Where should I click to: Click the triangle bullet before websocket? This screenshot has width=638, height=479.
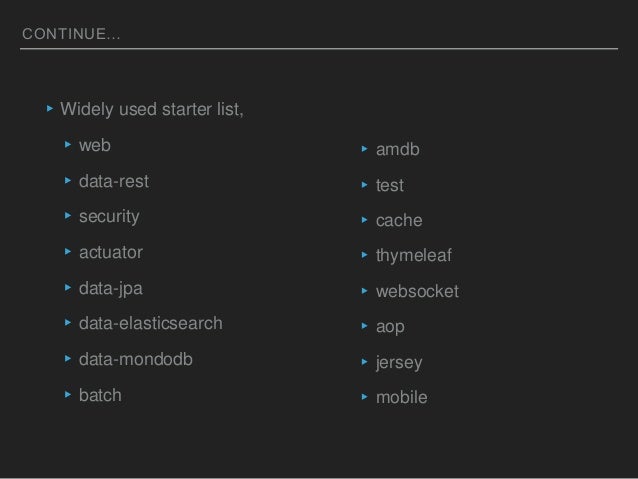point(365,291)
